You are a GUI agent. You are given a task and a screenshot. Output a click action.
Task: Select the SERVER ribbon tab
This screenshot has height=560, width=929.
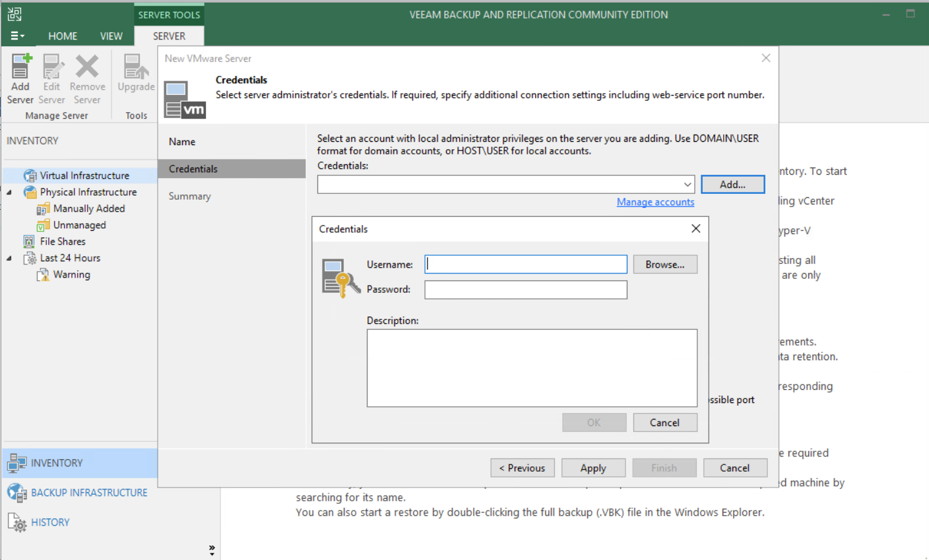point(169,36)
